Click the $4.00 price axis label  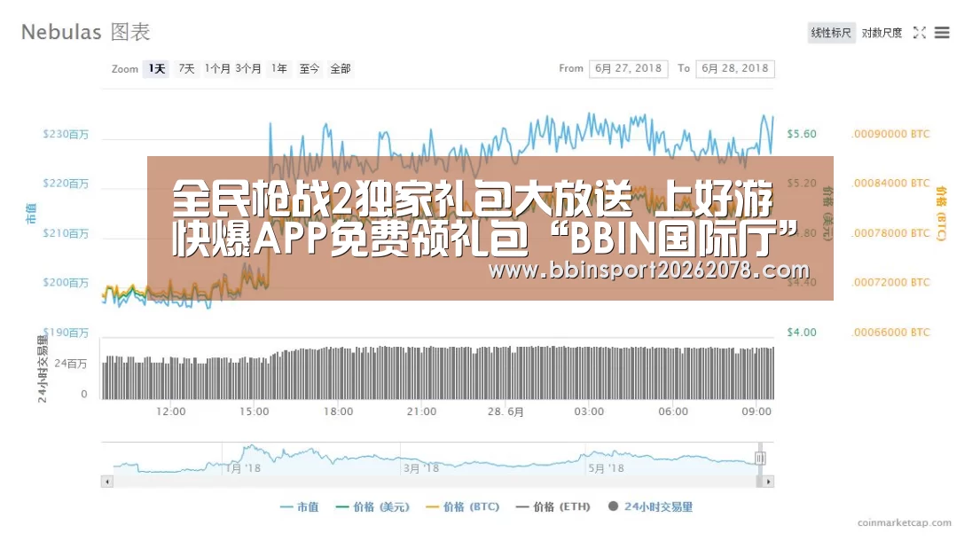click(x=801, y=333)
